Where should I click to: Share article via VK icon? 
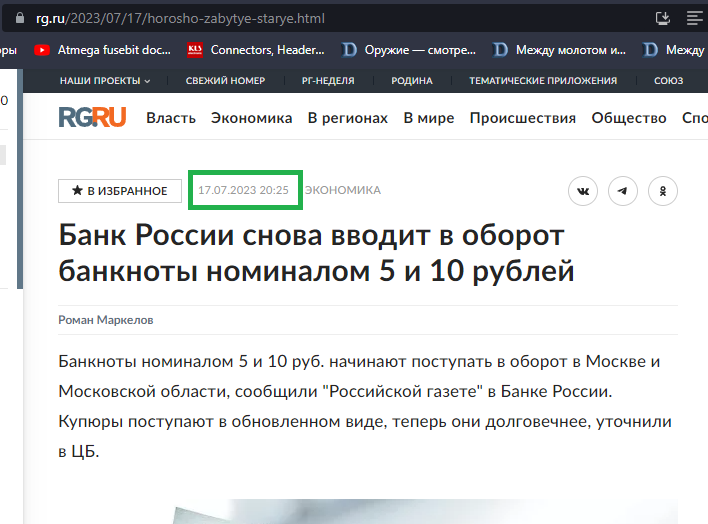pos(583,191)
